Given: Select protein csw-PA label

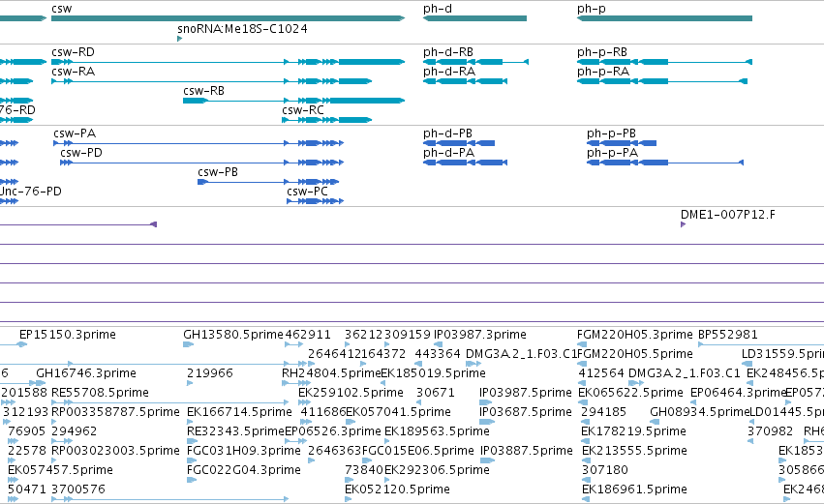Looking at the screenshot, I should pyautogui.click(x=75, y=133).
